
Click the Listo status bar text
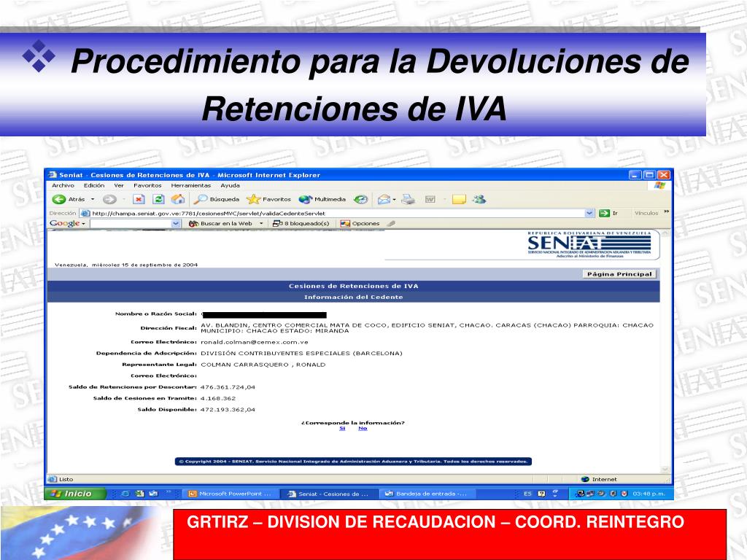(x=66, y=480)
